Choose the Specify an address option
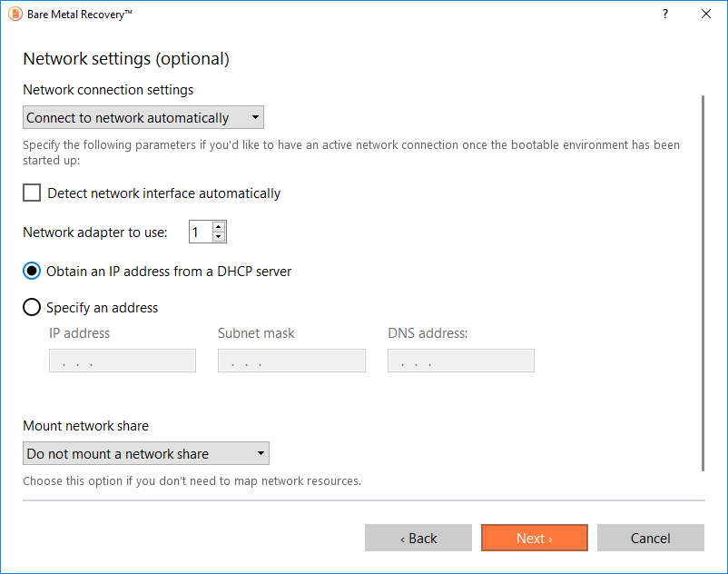Viewport: 728px width, 574px height. point(32,307)
